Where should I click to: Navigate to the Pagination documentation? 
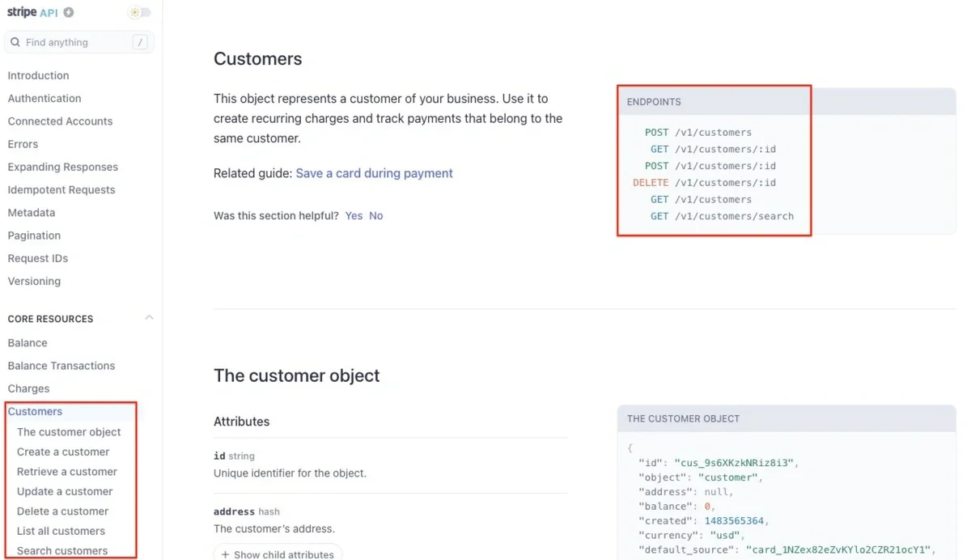pyautogui.click(x=34, y=235)
